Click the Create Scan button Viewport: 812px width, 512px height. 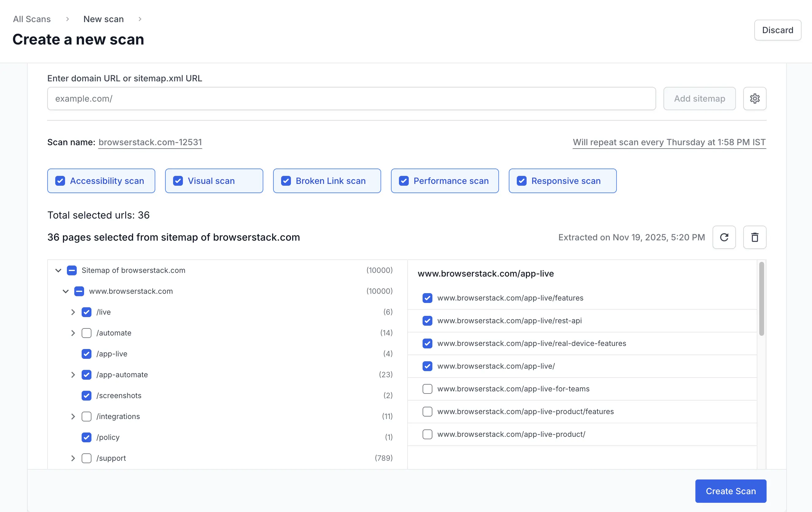tap(730, 491)
